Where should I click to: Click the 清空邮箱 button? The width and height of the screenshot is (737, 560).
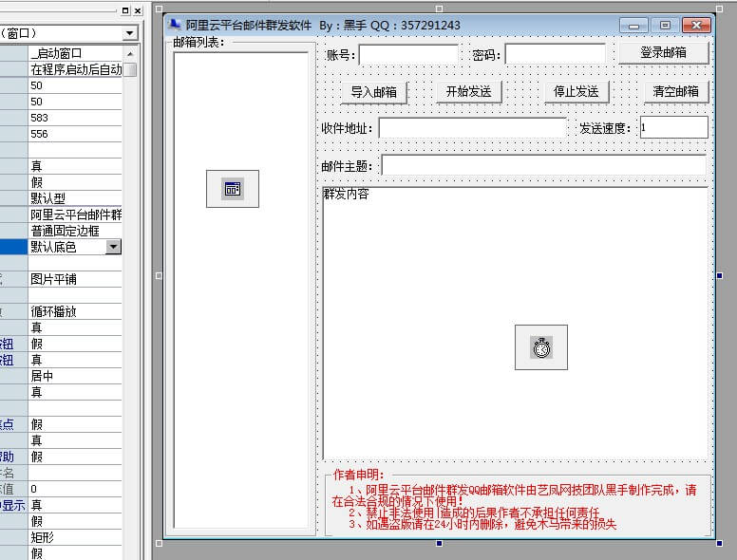[675, 91]
